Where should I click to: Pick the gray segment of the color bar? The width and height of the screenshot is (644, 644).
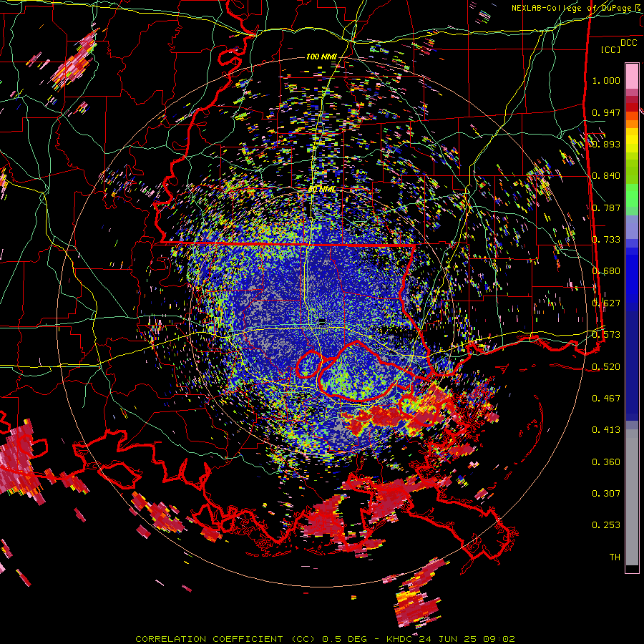click(x=632, y=497)
